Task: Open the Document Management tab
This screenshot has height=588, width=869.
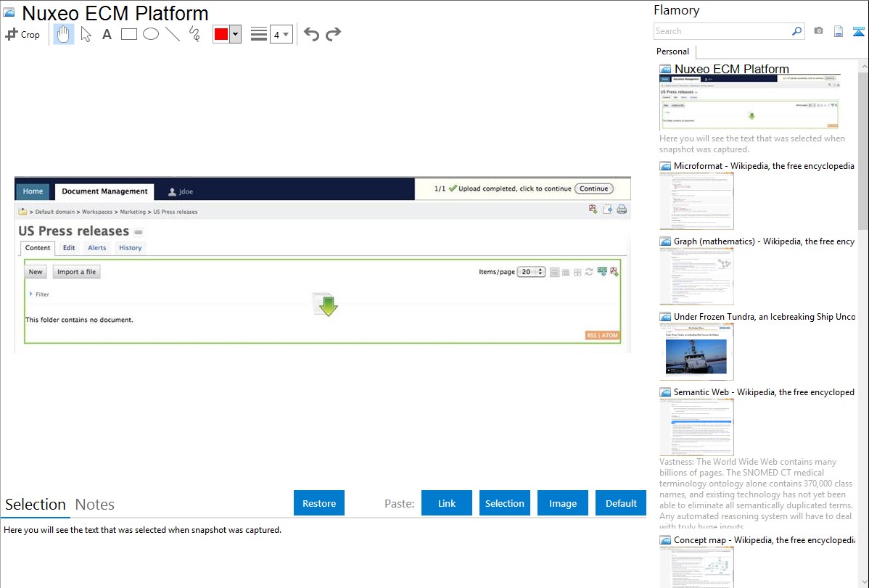Action: point(104,191)
